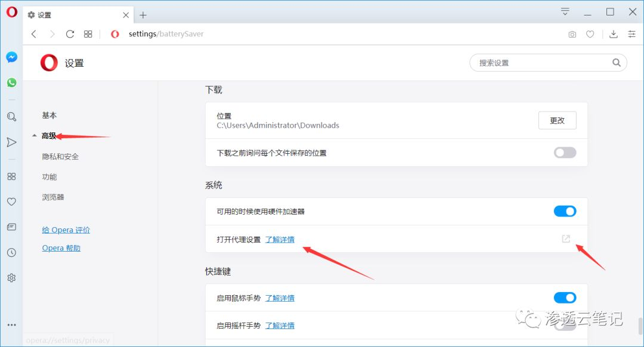This screenshot has width=644, height=347.
Task: Open proxy settings via the external link icon
Action: click(566, 238)
